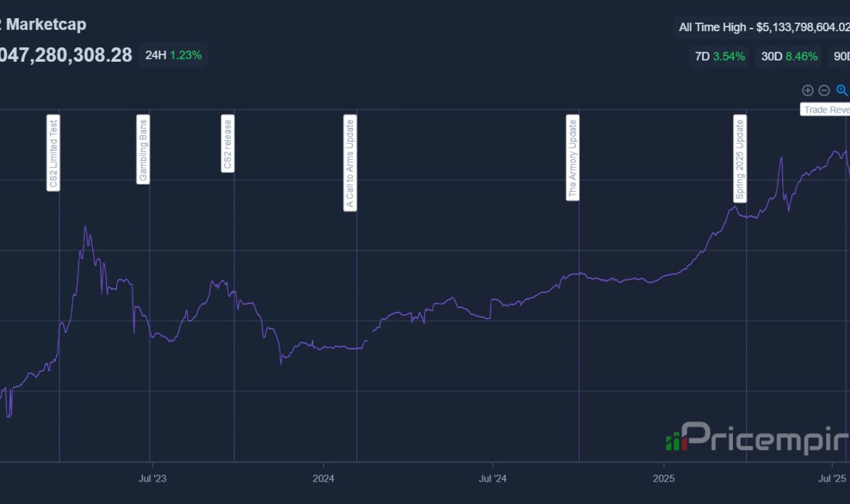Click the CS2 Limited Test annotation label
The height and width of the screenshot is (504, 850).
(x=53, y=153)
